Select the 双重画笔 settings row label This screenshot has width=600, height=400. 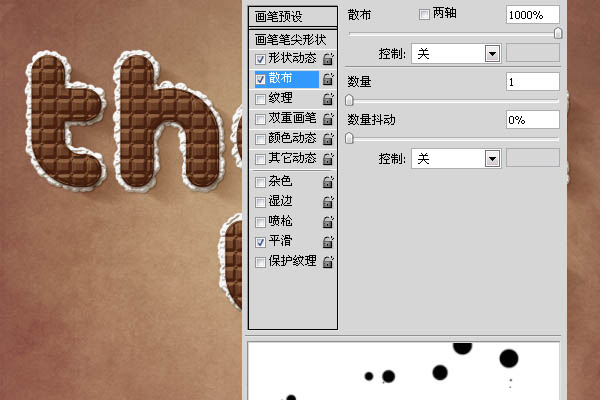click(x=292, y=118)
